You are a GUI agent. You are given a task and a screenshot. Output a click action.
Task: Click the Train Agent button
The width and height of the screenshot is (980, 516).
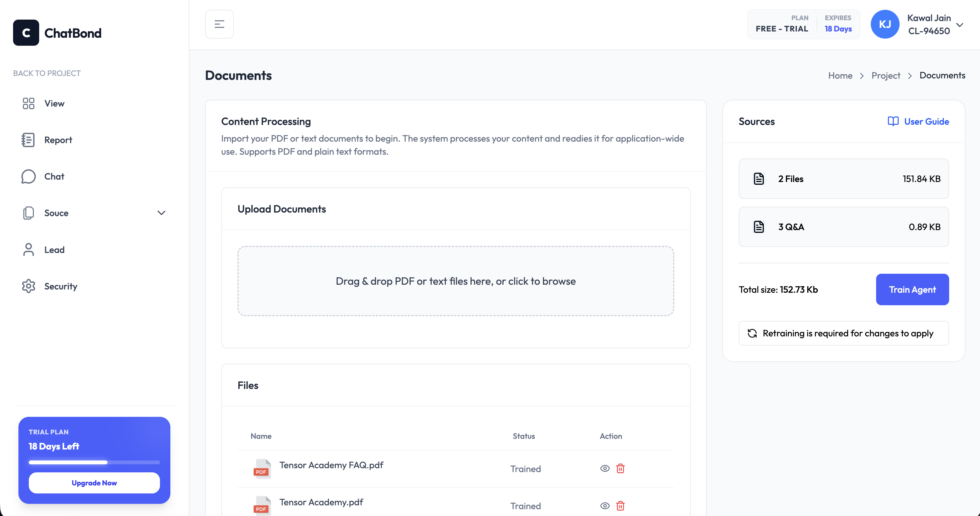[912, 289]
